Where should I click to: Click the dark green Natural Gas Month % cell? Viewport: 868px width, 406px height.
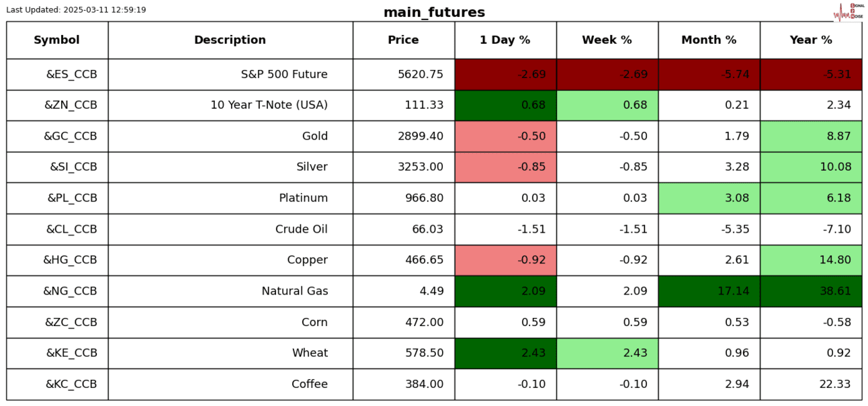point(709,291)
